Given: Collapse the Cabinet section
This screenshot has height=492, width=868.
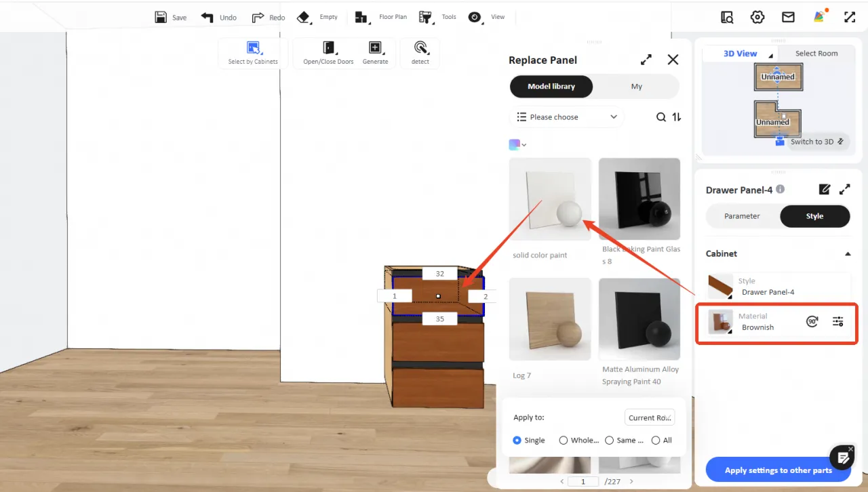Looking at the screenshot, I should 848,253.
